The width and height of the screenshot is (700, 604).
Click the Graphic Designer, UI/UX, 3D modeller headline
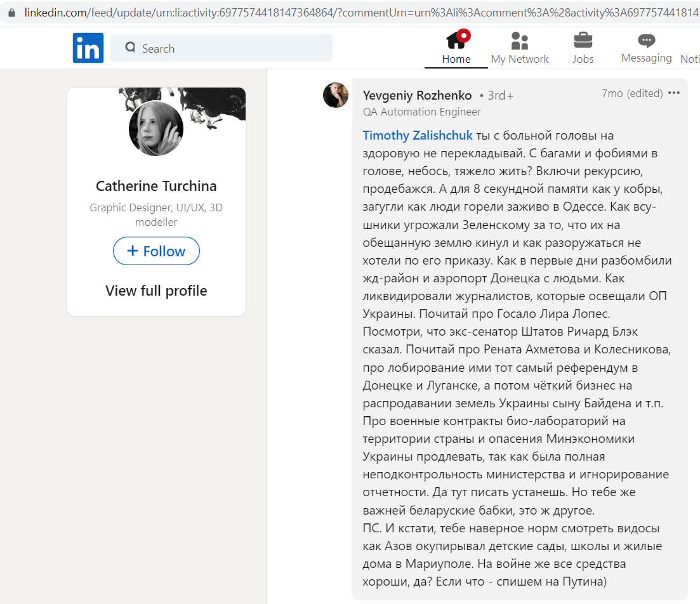tap(156, 214)
